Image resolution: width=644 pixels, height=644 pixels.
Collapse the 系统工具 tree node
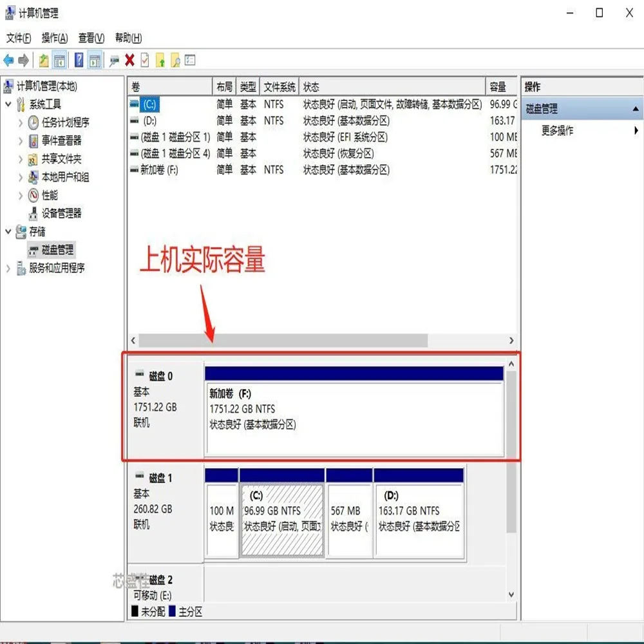click(8, 104)
